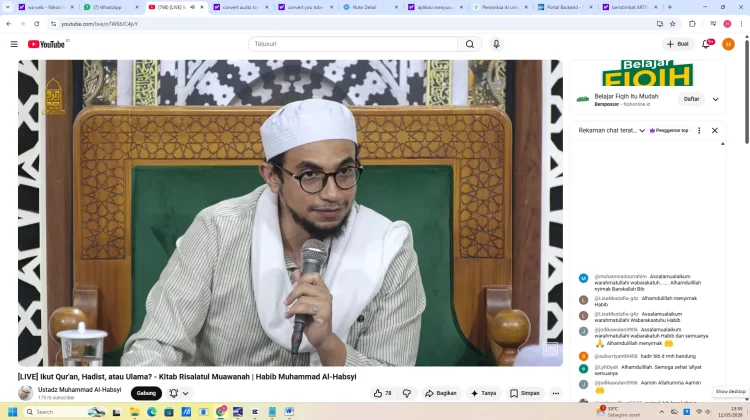Share video via Bagikan button
This screenshot has height=420, width=750.
441,393
